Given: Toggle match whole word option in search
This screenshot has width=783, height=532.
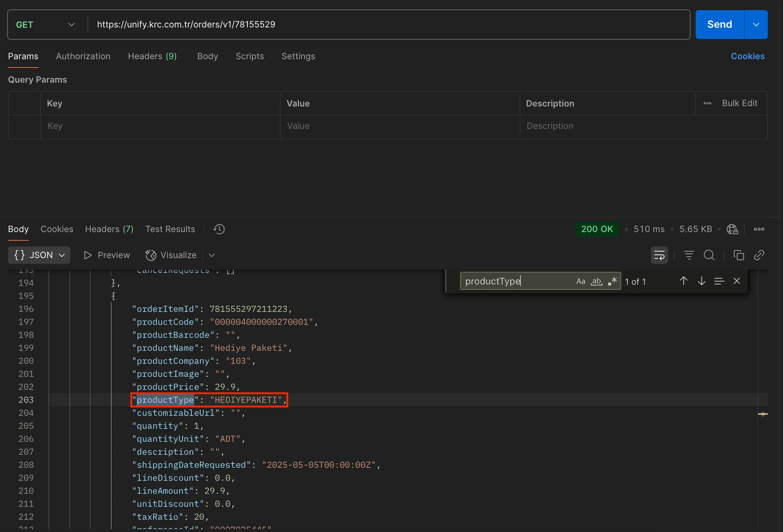Looking at the screenshot, I should coord(596,281).
